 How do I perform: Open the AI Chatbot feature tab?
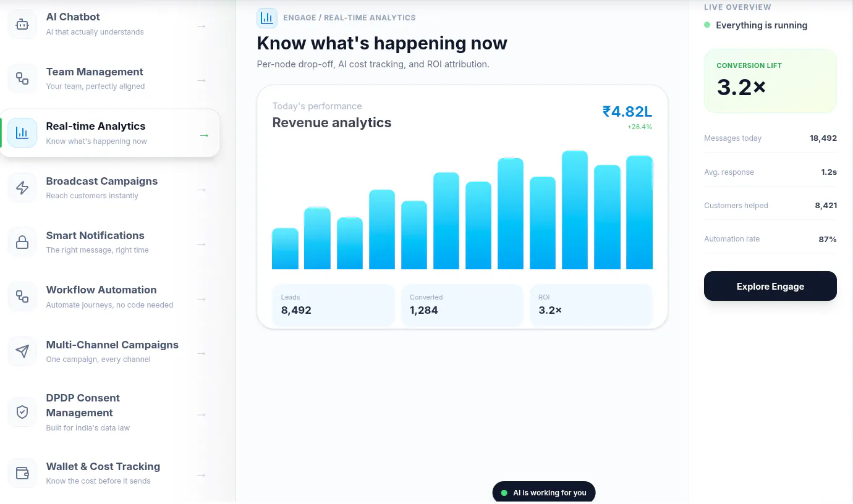click(x=110, y=24)
